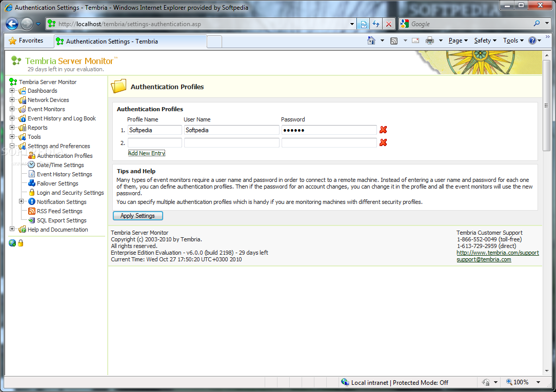Expand the Notification Settings node
Screen dimensions: 556x392
click(x=21, y=201)
